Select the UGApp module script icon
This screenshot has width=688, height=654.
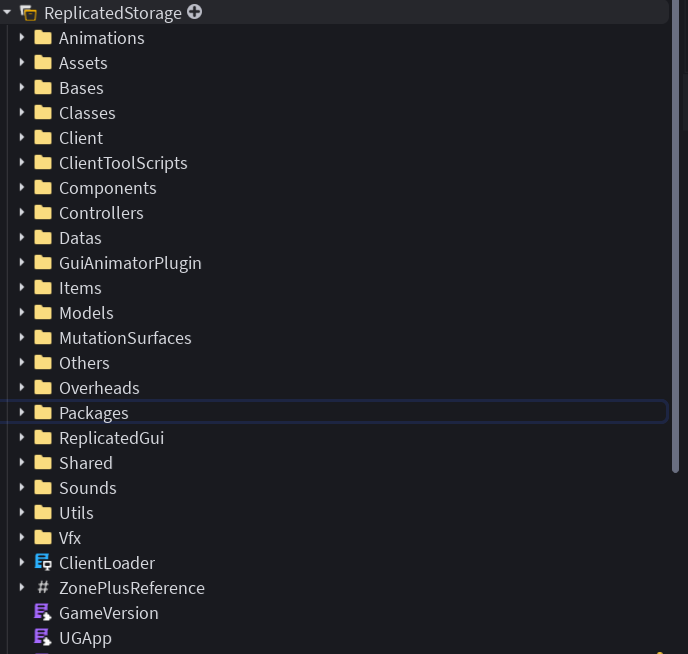tap(43, 637)
